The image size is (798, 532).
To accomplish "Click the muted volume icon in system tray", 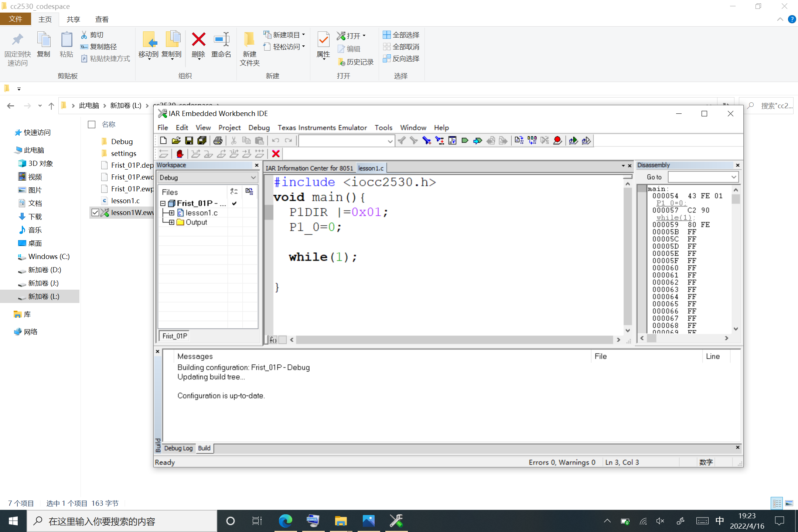I will (660, 521).
